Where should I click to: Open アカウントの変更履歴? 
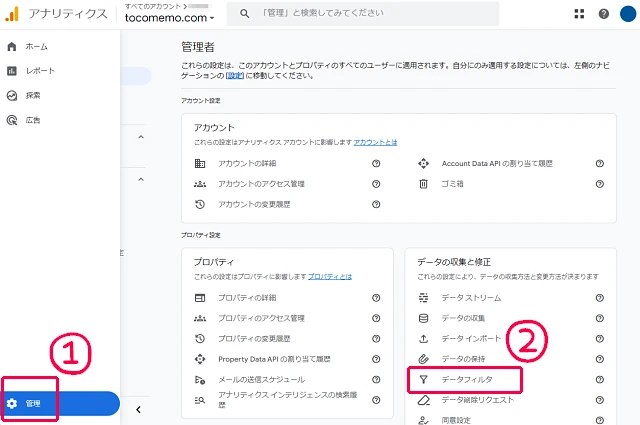pyautogui.click(x=254, y=205)
